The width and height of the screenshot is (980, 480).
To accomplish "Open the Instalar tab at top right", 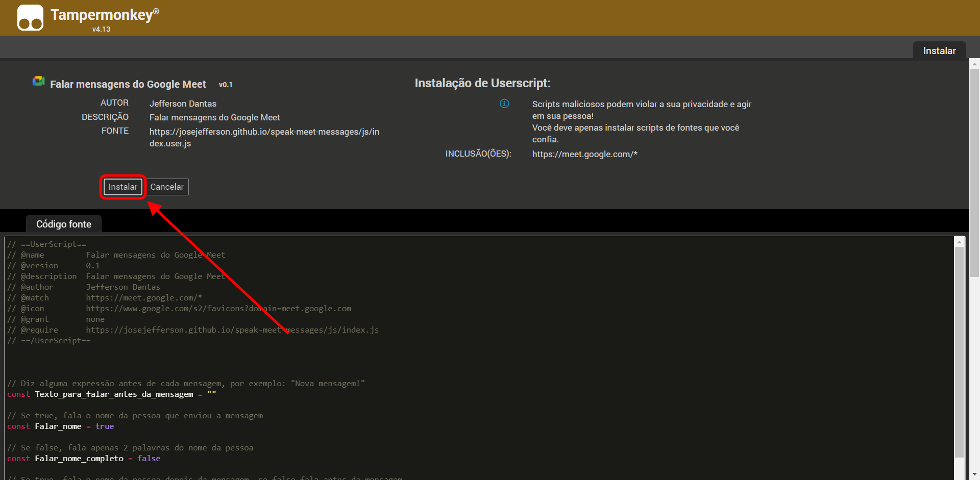I will pos(939,50).
